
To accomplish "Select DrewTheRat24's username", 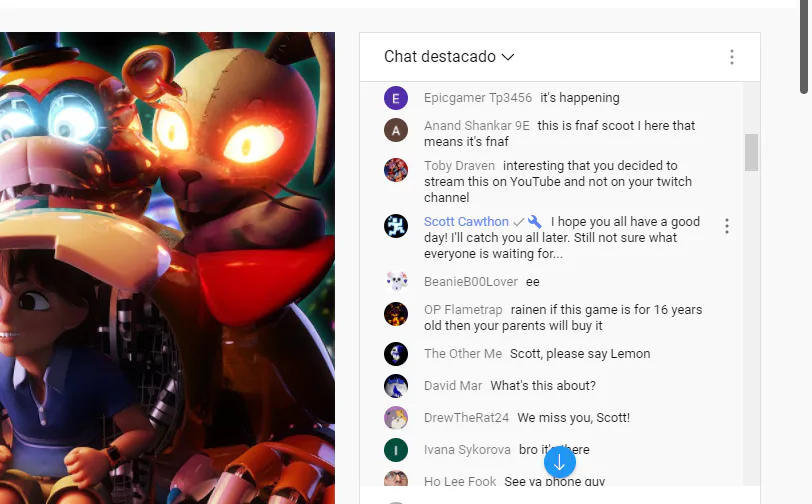I will 466,418.
